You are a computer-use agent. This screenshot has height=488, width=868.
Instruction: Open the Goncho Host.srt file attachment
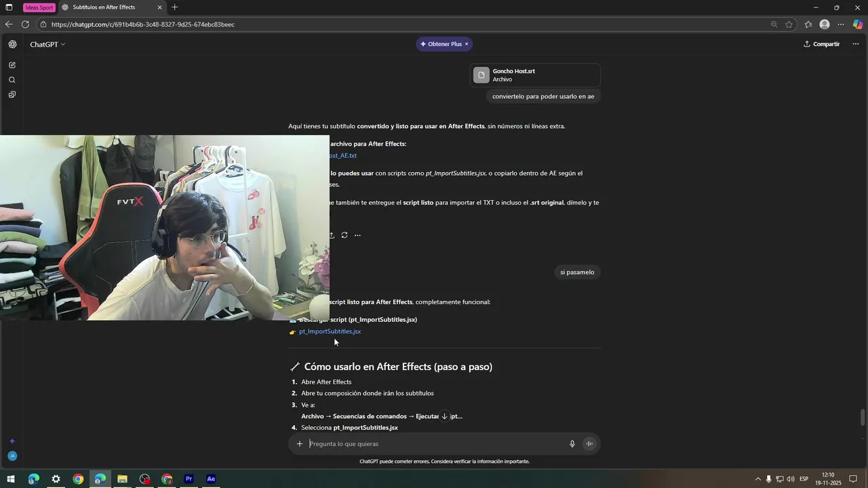pyautogui.click(x=535, y=75)
